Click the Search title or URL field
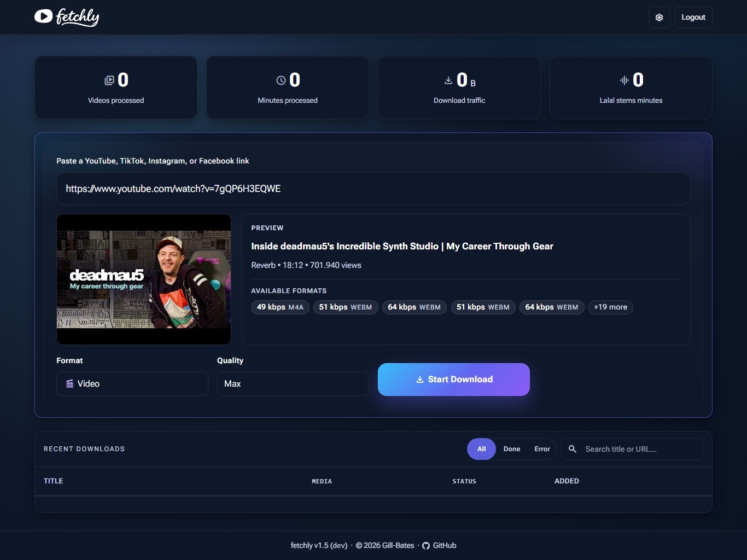747x560 pixels. (x=632, y=449)
